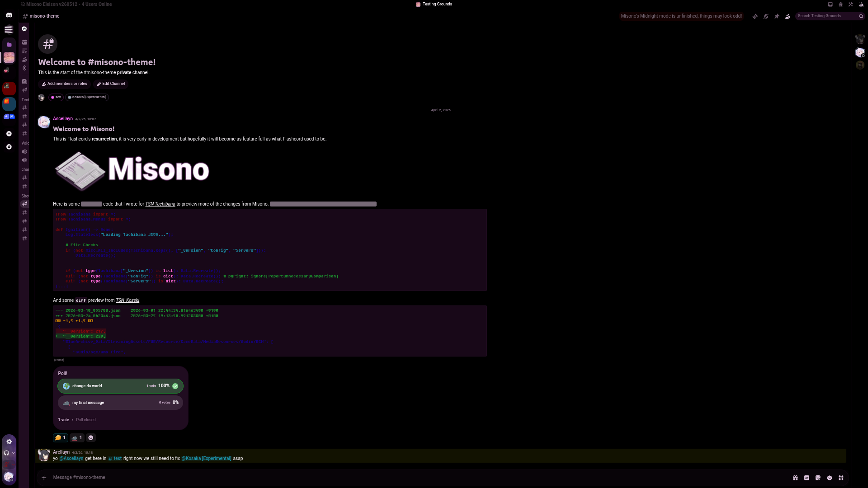Open the Misono logo image
This screenshot has height=488, width=868.
tap(132, 170)
